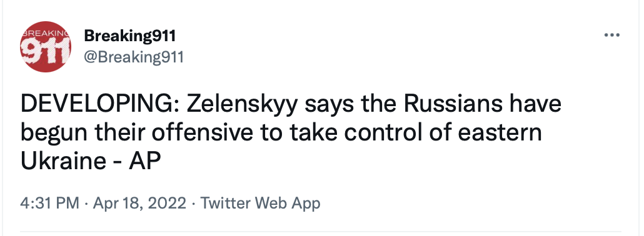Visit the bold Breaking911 display name

130,36
